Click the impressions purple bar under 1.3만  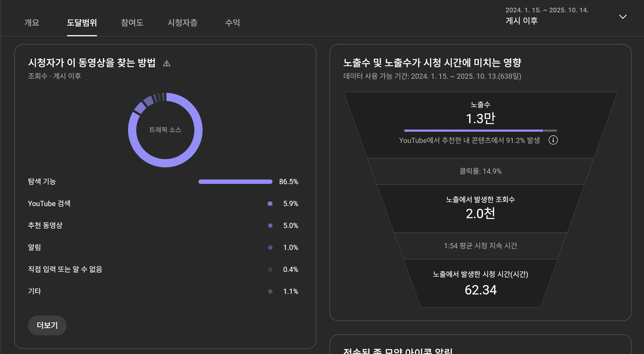click(473, 131)
